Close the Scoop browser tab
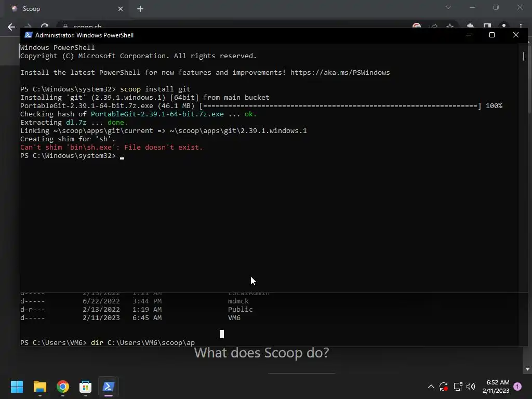This screenshot has height=399, width=532. coord(121,9)
